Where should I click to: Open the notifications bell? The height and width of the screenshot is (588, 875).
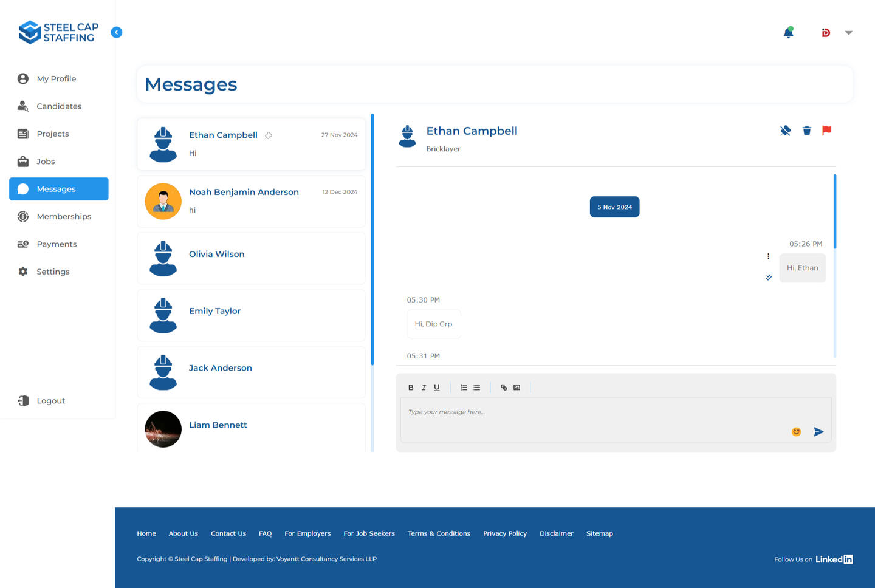(788, 32)
